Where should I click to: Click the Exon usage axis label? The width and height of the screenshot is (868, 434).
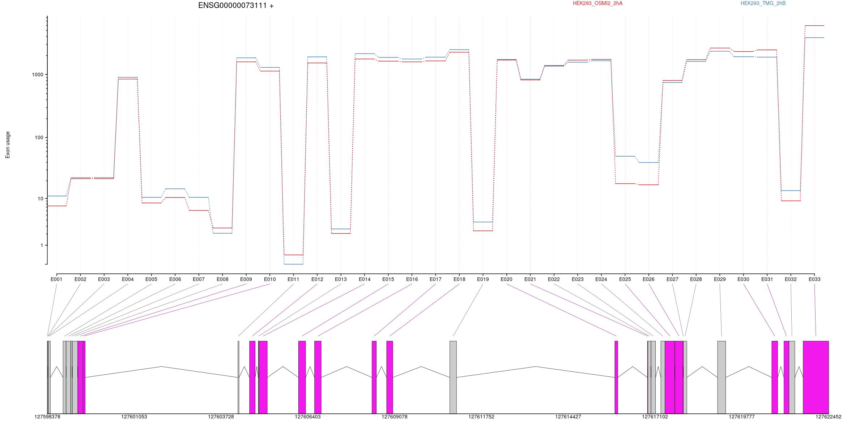point(8,145)
